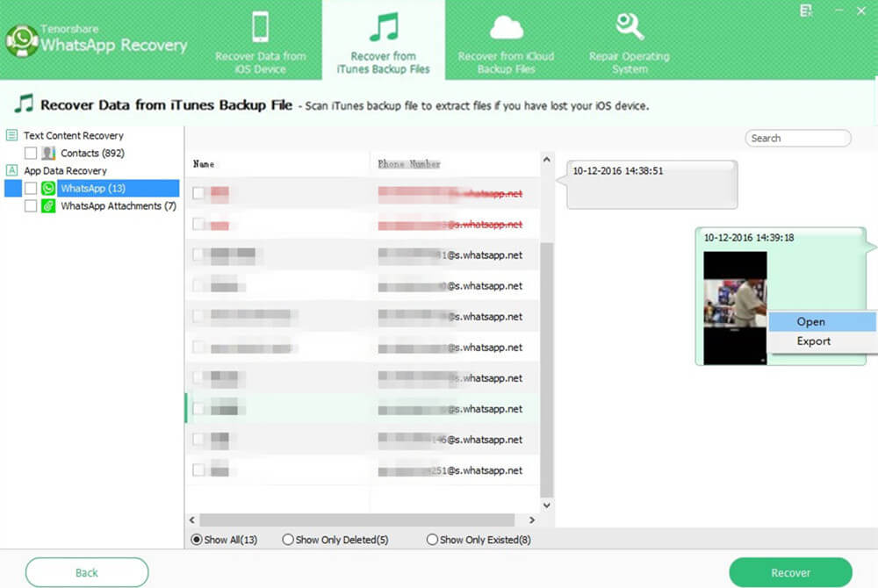Image resolution: width=878 pixels, height=588 pixels.
Task: Click App Data Recovery label
Action: pos(65,170)
